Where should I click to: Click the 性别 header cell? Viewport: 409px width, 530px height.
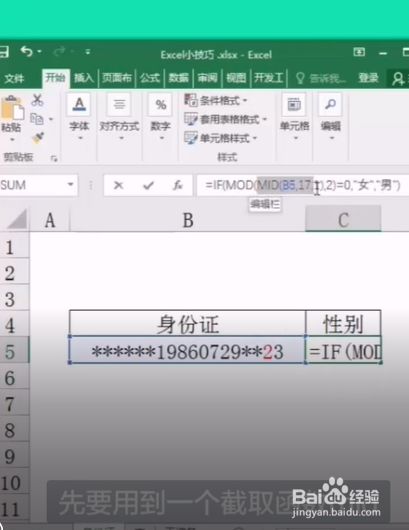click(343, 324)
